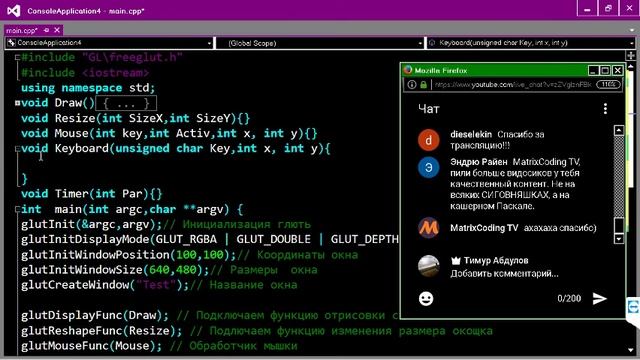
Task: Click MatrixCoding TV's avatar icon
Action: 429,227
